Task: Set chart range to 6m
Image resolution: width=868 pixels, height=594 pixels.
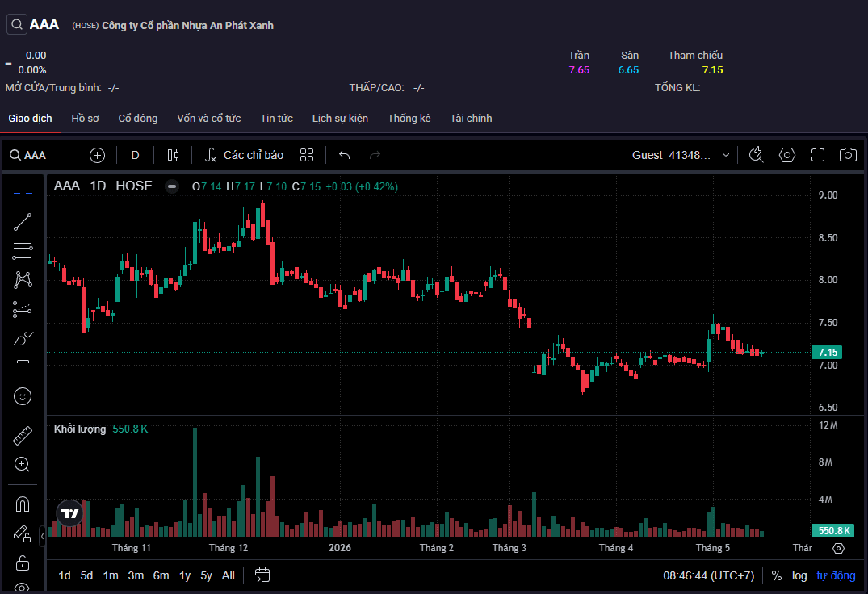Action: (161, 575)
